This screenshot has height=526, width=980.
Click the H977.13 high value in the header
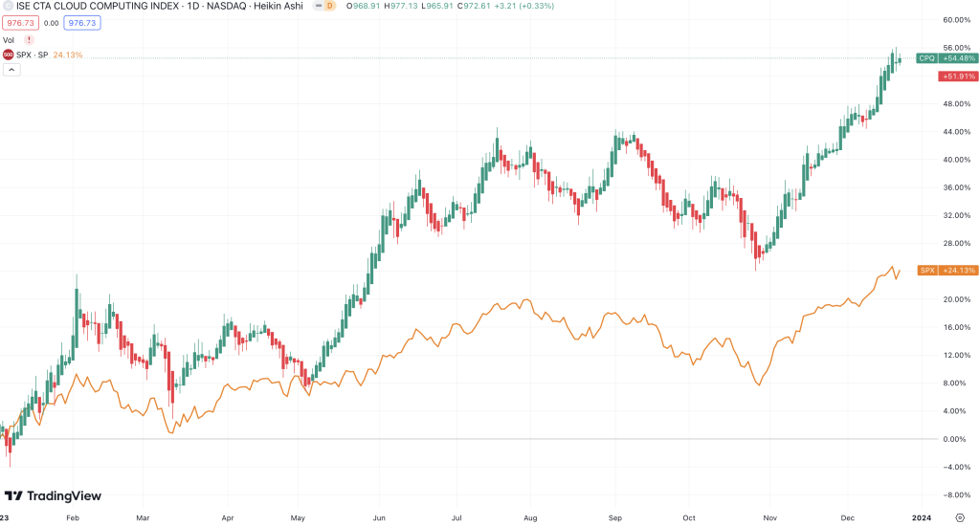point(401,6)
